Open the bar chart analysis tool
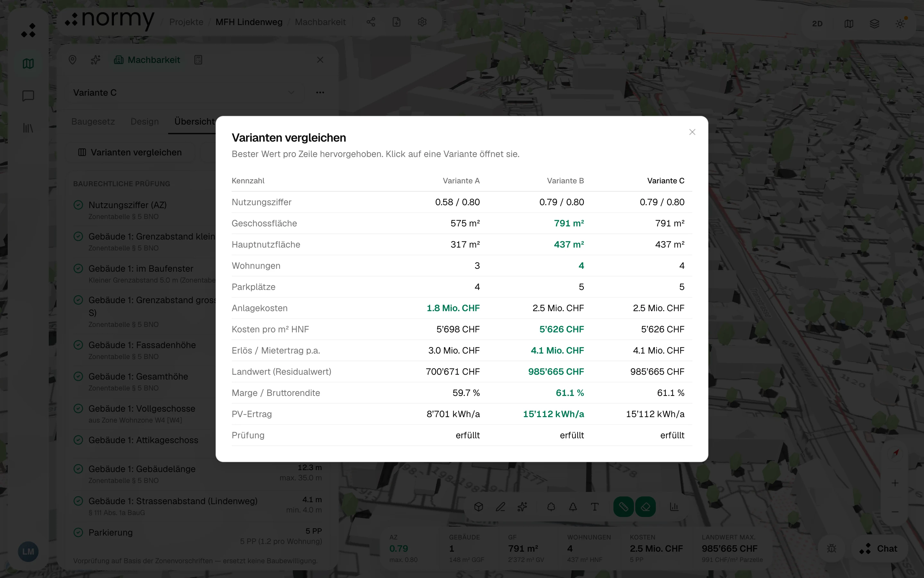The image size is (924, 578). click(x=674, y=507)
